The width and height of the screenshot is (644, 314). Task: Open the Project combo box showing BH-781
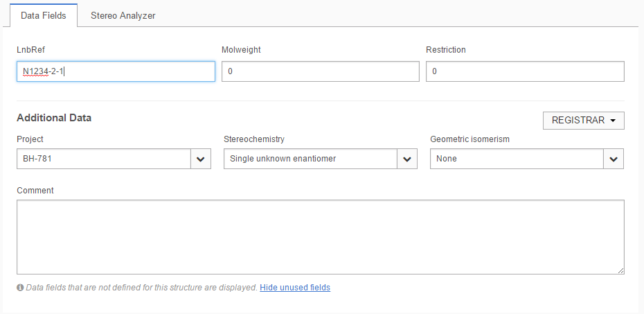(x=104, y=159)
